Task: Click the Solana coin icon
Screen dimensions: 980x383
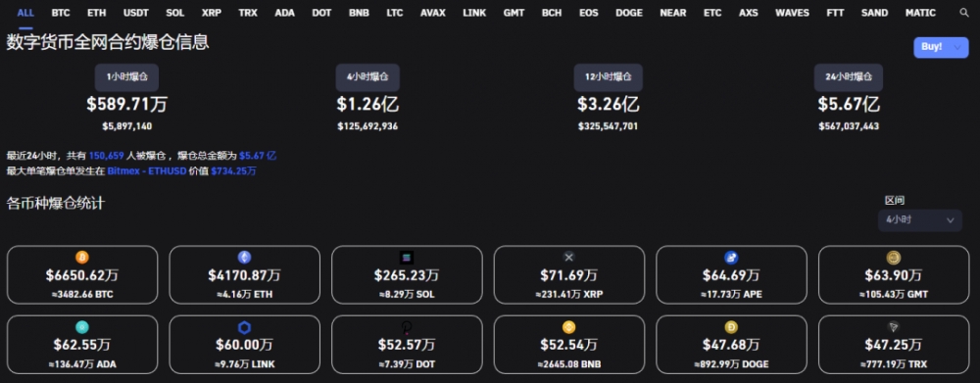Action: [407, 258]
